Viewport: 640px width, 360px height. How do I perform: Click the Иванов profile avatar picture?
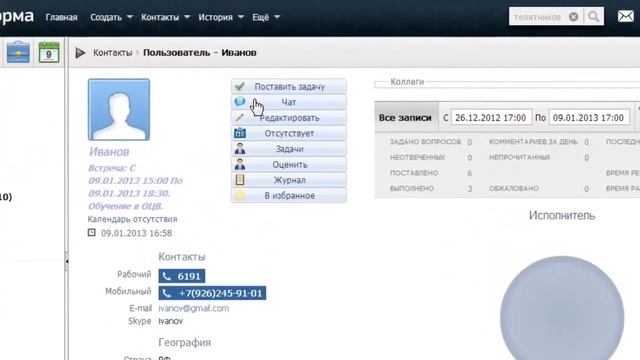[119, 110]
